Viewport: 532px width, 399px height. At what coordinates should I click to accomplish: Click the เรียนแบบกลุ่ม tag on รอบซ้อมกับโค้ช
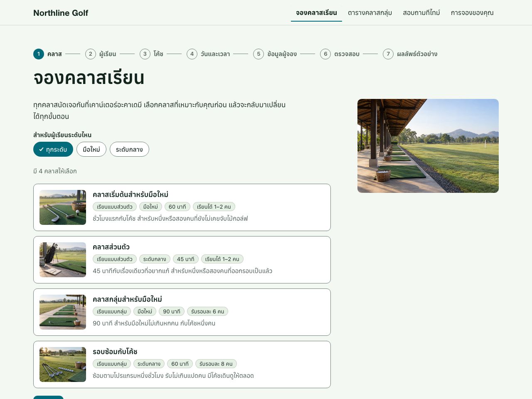click(112, 364)
